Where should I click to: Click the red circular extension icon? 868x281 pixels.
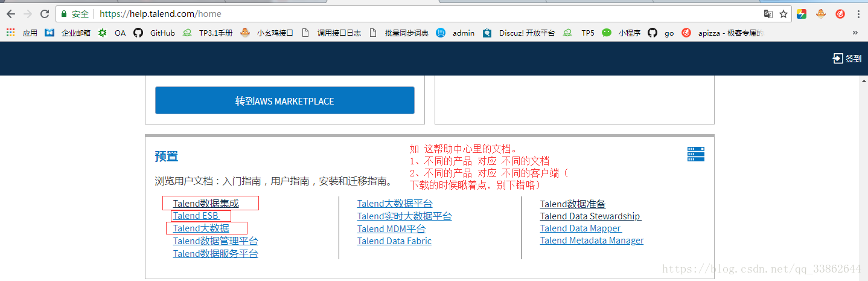tap(840, 14)
